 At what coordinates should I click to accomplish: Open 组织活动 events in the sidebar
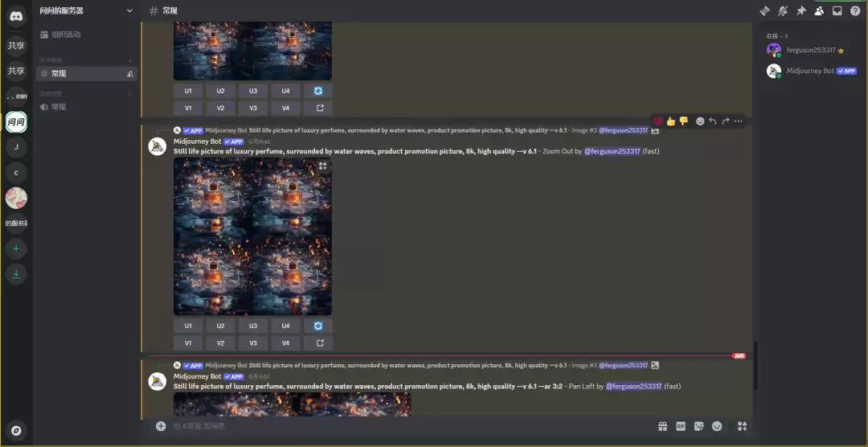point(65,35)
